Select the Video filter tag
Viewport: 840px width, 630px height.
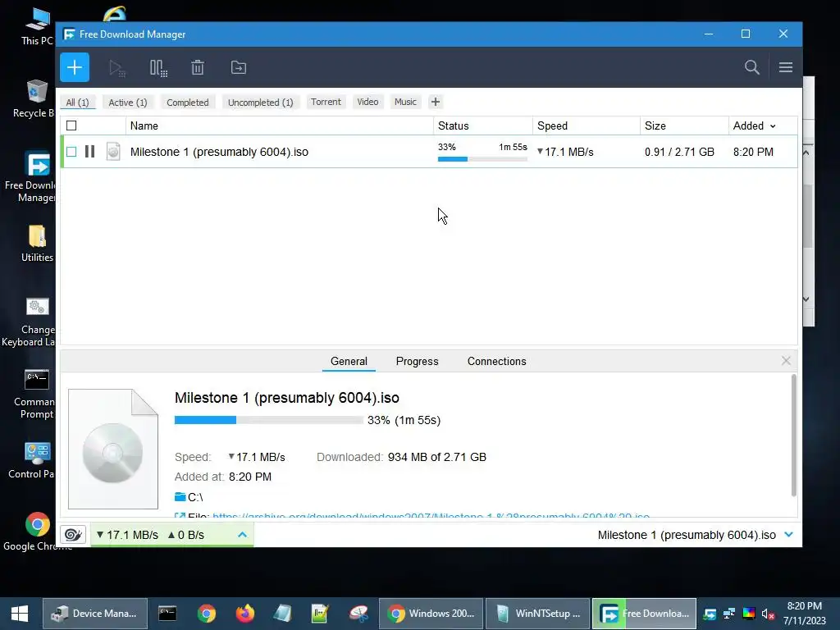click(368, 102)
